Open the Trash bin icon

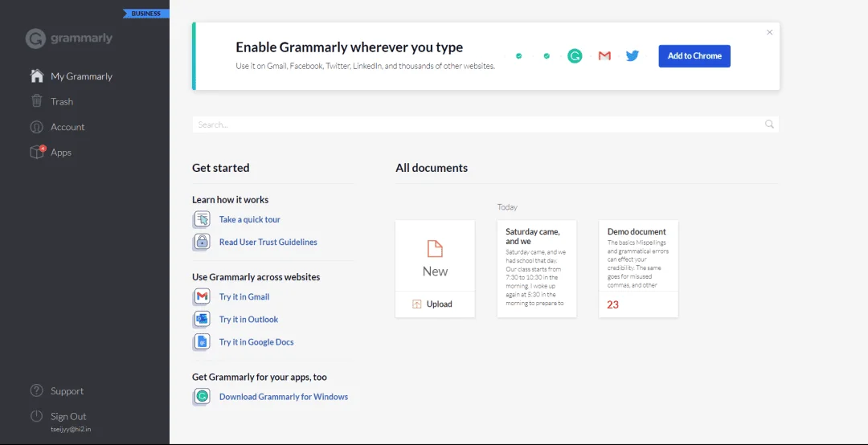coord(36,101)
